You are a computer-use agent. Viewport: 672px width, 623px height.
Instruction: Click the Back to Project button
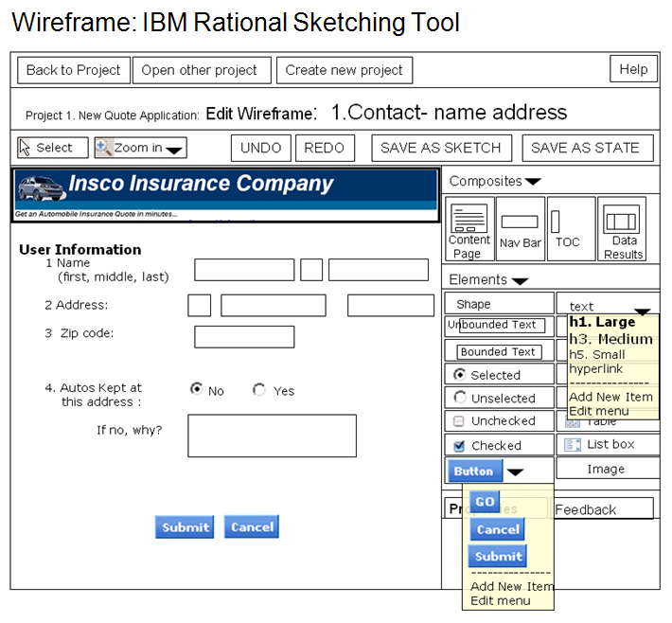73,70
